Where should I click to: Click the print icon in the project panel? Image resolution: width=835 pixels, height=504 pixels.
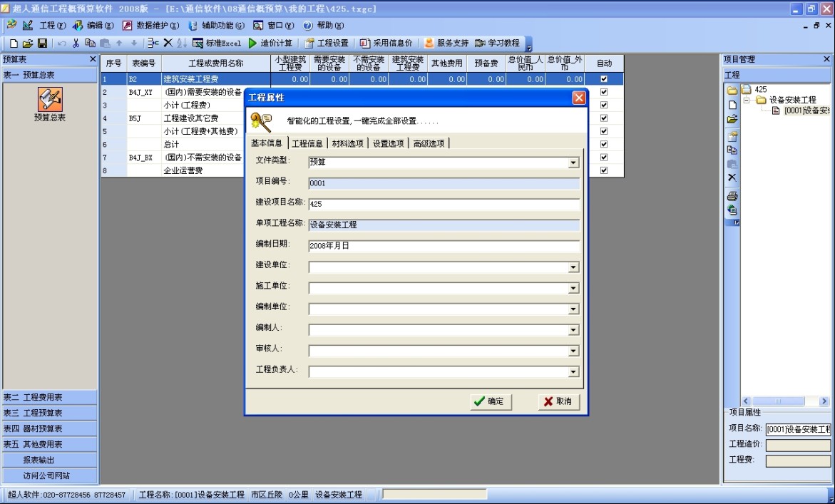click(x=732, y=195)
